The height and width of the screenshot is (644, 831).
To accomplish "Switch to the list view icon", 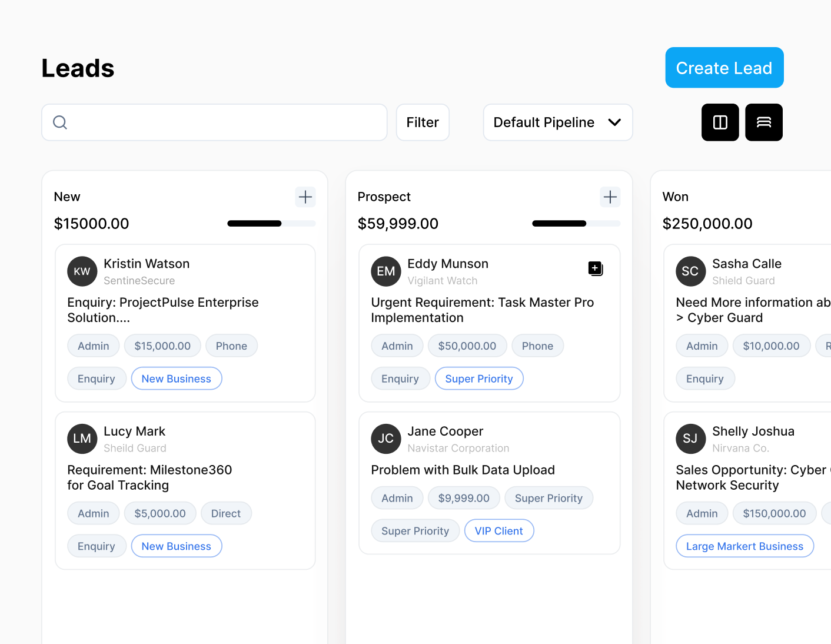I will coord(763,122).
